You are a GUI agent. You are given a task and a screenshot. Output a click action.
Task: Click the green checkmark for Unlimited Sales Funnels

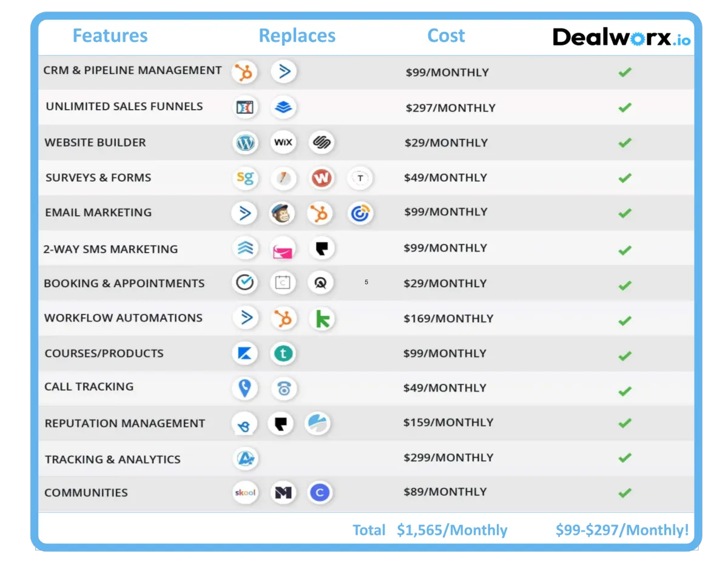tap(625, 107)
